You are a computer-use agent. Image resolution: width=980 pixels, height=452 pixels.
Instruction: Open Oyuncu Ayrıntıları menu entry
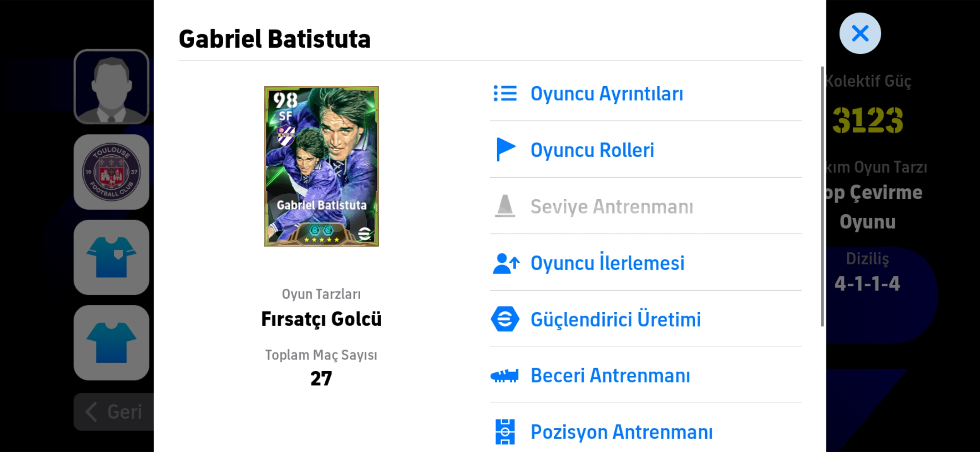[x=606, y=93]
